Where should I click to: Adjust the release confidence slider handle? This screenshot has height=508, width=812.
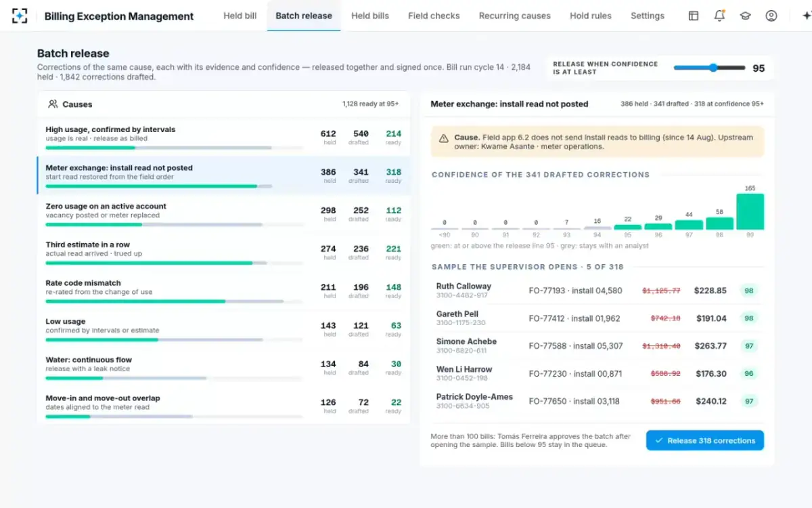coord(713,68)
